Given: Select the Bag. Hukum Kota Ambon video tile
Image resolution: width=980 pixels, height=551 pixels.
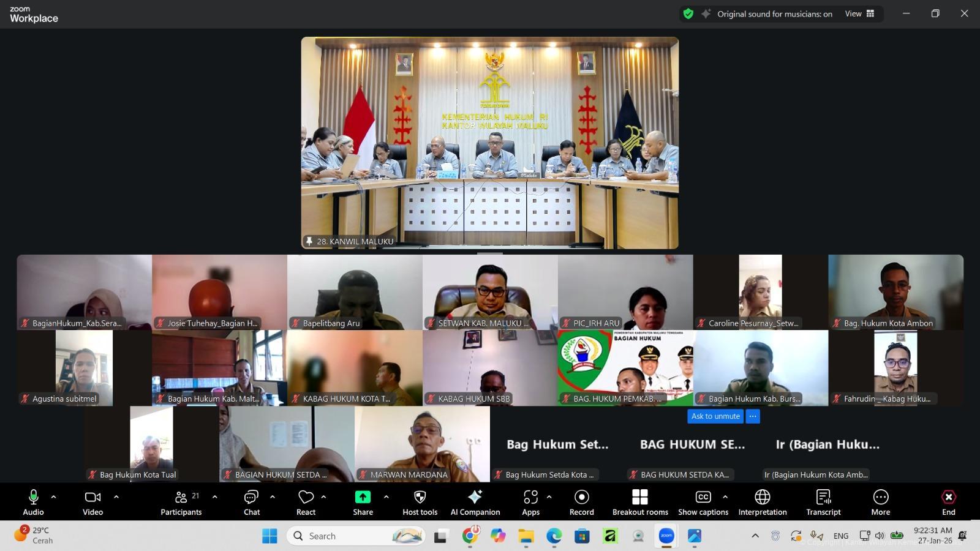Looking at the screenshot, I should pyautogui.click(x=895, y=292).
